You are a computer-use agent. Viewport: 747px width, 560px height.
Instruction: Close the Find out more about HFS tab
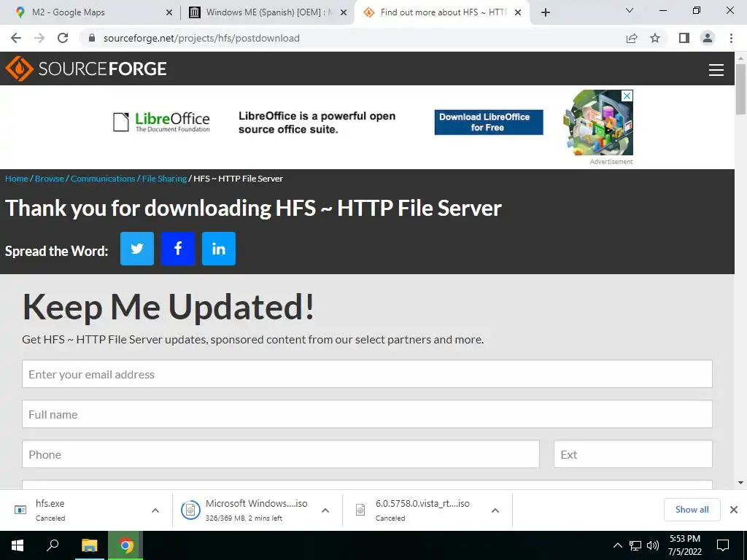[x=518, y=13]
